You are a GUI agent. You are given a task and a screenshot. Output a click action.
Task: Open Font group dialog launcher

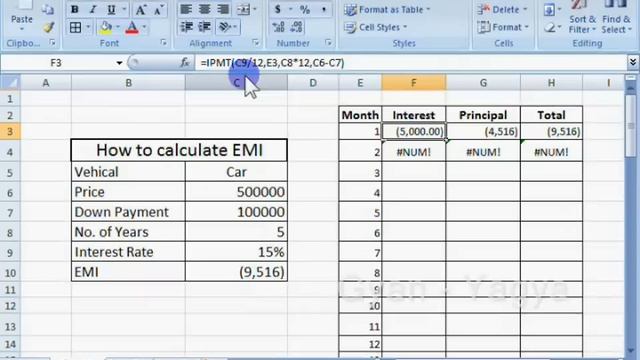pyautogui.click(x=164, y=42)
